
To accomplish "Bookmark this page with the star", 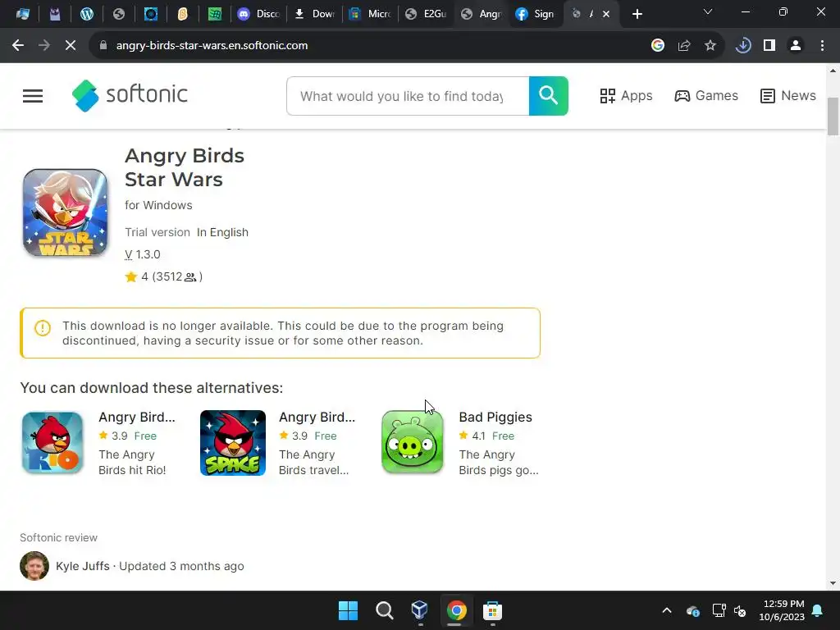I will tap(710, 46).
